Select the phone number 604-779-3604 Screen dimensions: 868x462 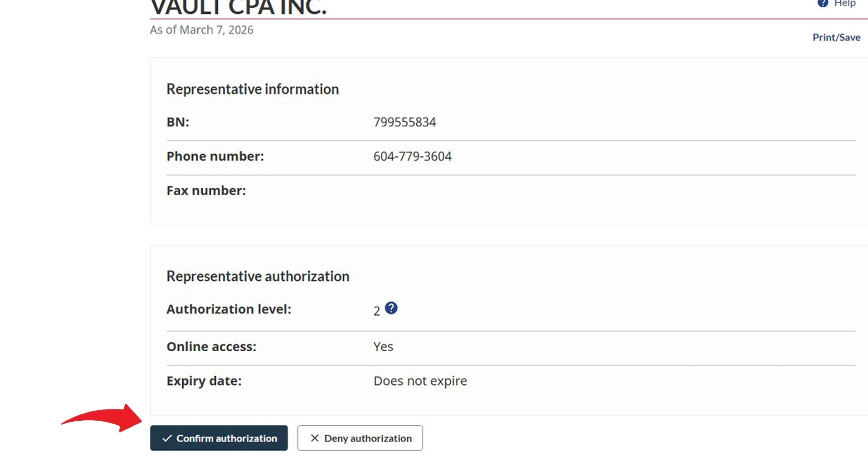click(x=412, y=156)
